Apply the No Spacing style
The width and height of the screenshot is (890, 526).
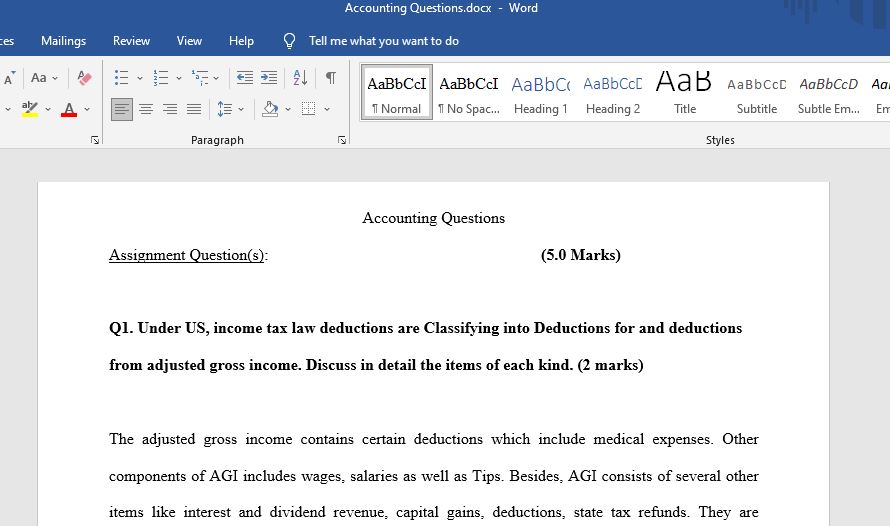(469, 93)
